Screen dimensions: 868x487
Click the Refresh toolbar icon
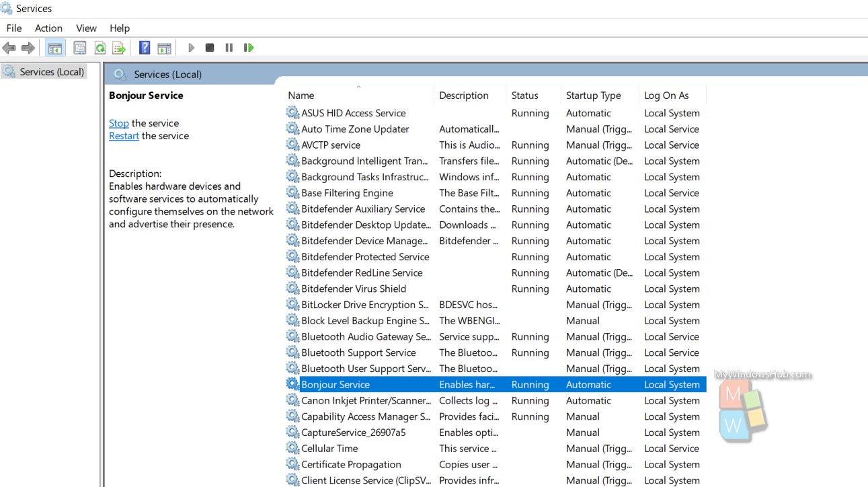100,48
